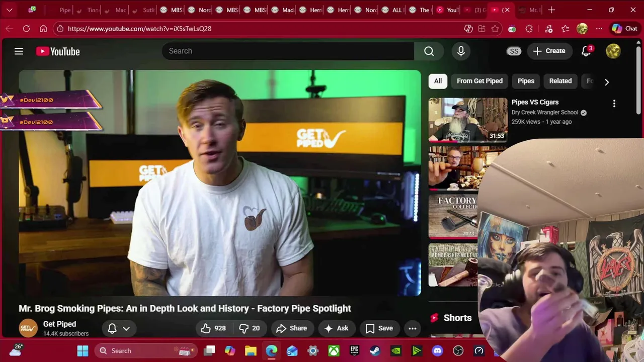Open NVIDIA app from taskbar
The image size is (644, 362).
pos(396,350)
